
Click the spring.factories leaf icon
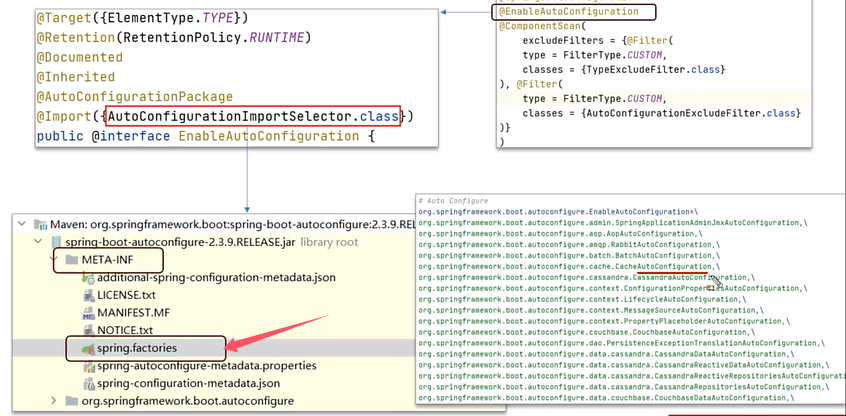(x=88, y=349)
